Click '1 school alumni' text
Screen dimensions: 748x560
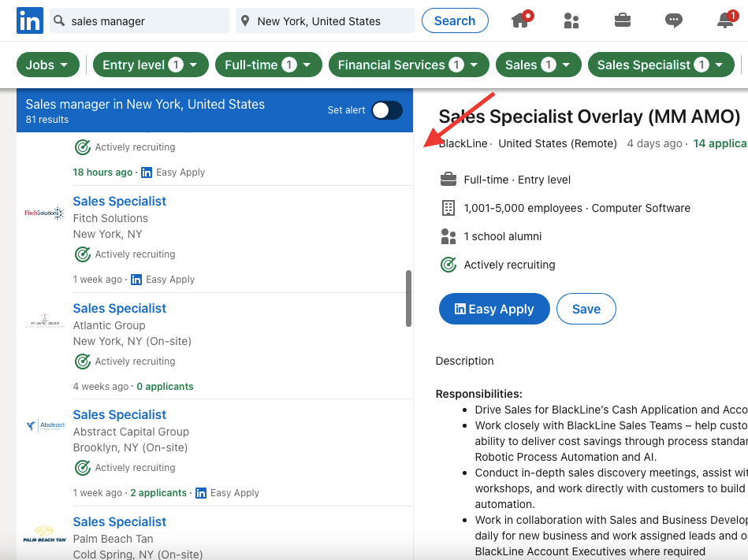tap(503, 236)
